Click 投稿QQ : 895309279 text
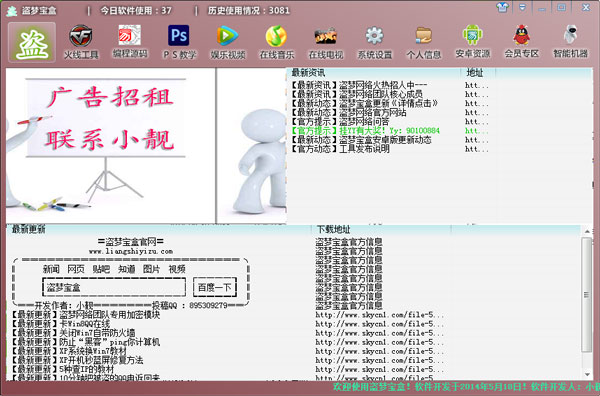Screen dimensions: 600x396 (x=190, y=305)
